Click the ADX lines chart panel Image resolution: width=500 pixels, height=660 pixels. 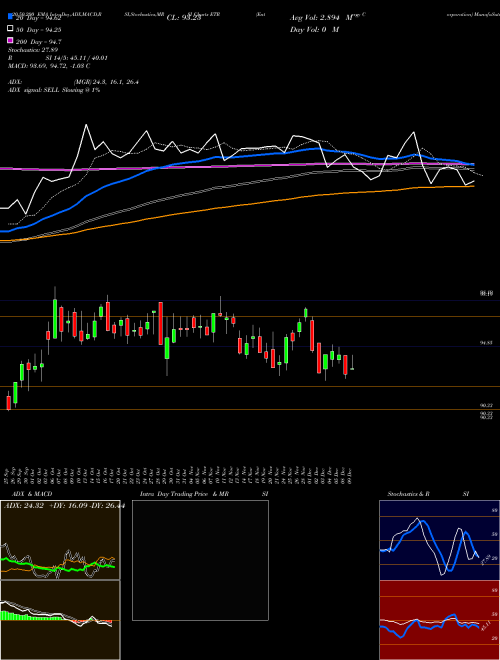(x=60, y=540)
